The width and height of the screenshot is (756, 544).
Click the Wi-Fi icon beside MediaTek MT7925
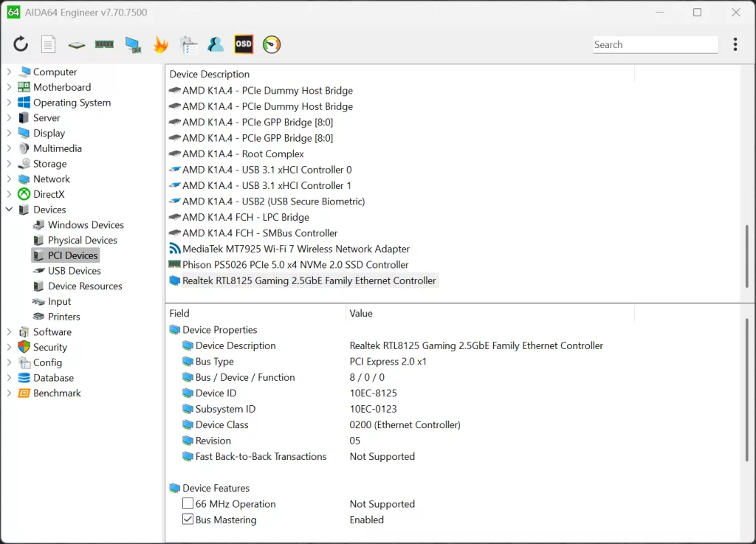tap(174, 249)
